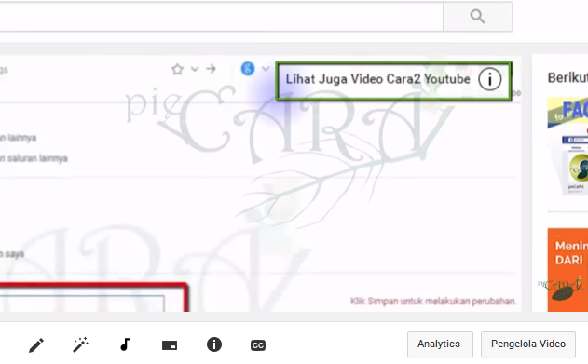588x364 pixels.
Task: Open the magic wand Enhancements tool
Action: pyautogui.click(x=80, y=344)
